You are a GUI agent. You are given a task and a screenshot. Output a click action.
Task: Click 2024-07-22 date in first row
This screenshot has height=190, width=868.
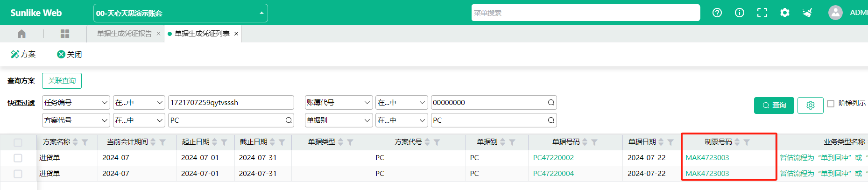click(x=646, y=158)
